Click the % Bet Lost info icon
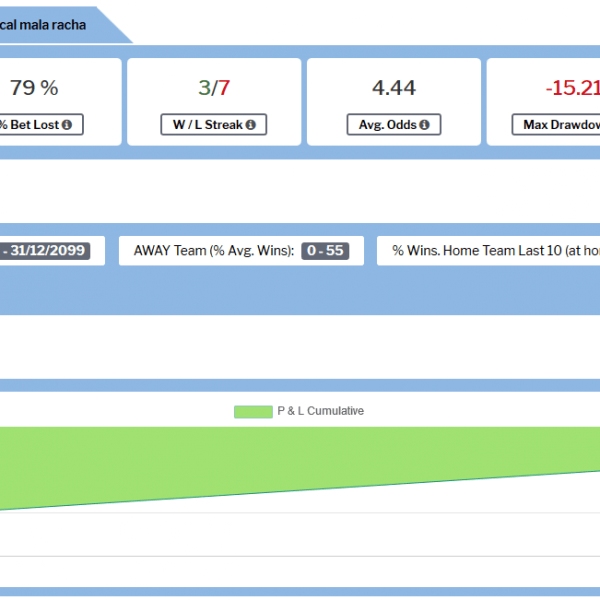600x600 pixels. (x=67, y=125)
